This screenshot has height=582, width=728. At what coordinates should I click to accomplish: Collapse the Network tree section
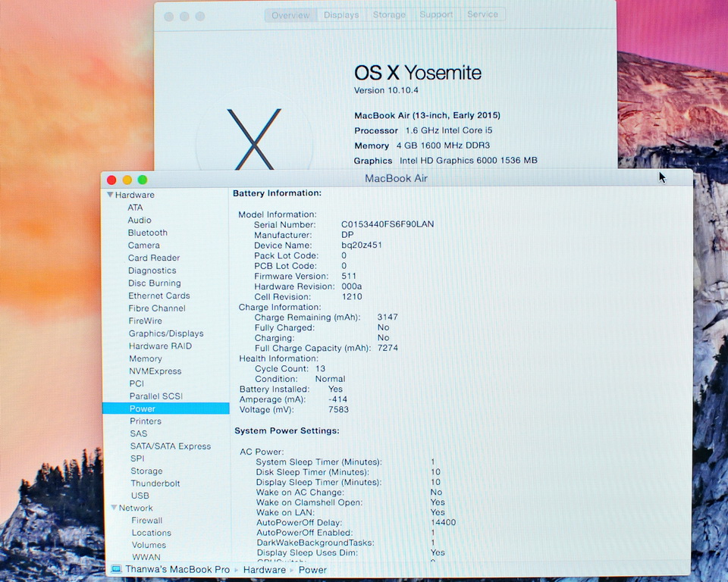coord(114,508)
